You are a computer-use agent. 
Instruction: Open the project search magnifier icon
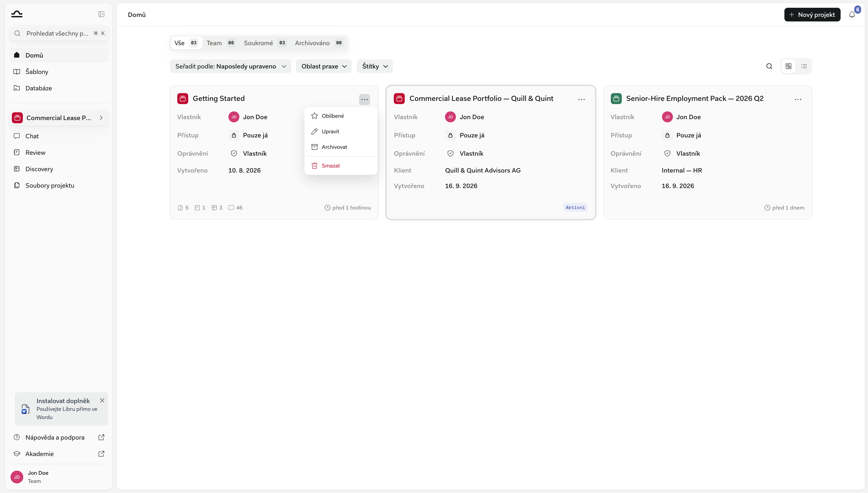click(x=769, y=66)
